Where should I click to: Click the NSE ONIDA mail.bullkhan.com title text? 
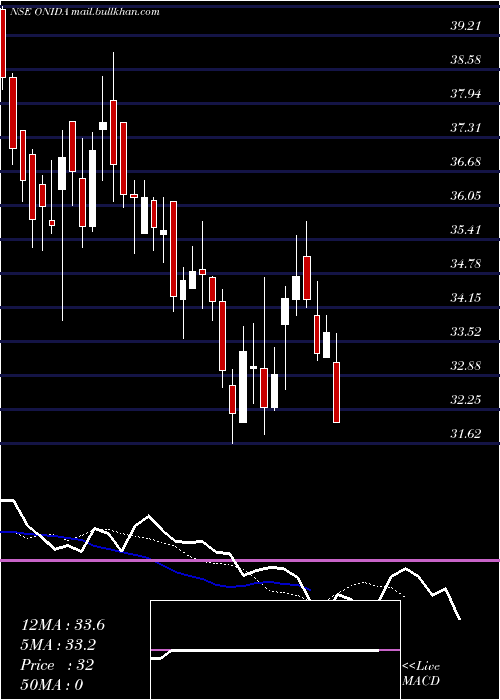click(x=83, y=12)
